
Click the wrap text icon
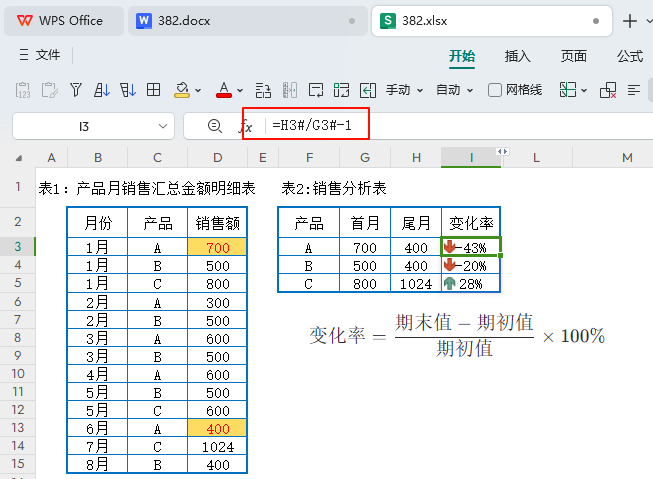[x=316, y=90]
